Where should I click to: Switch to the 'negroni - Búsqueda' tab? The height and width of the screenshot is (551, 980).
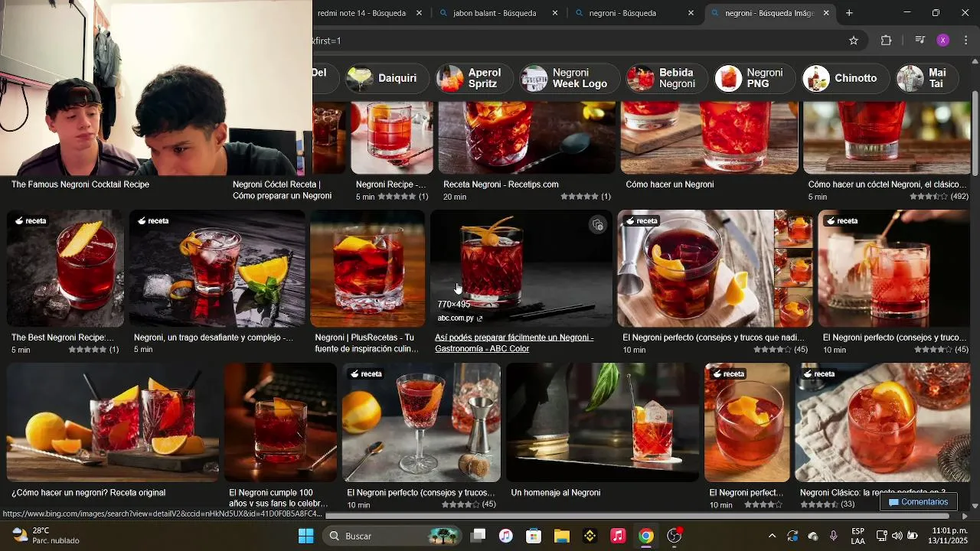(634, 13)
